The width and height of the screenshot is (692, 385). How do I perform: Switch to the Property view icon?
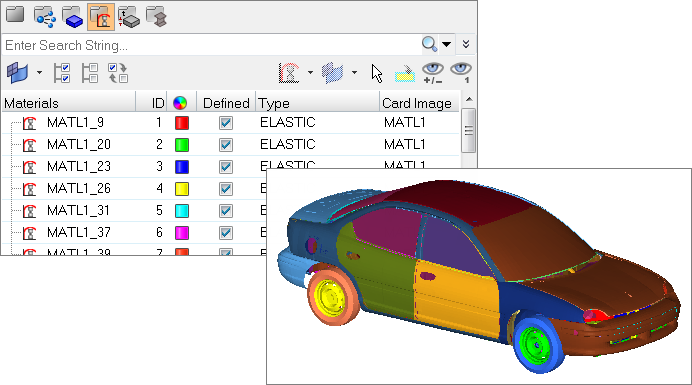129,17
